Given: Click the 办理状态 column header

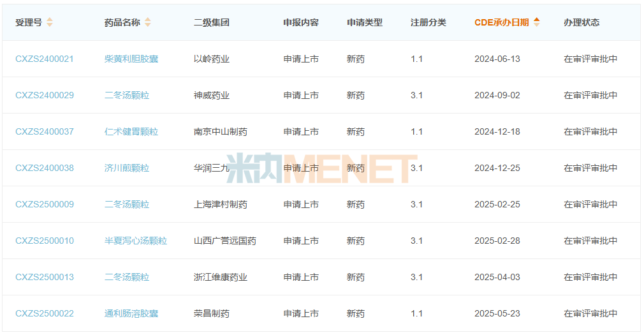Looking at the screenshot, I should pyautogui.click(x=582, y=22).
